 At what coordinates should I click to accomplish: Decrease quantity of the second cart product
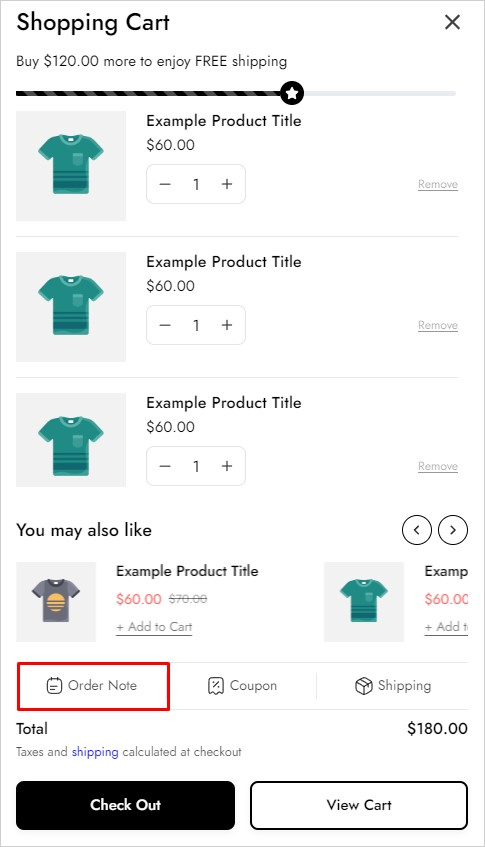[165, 325]
